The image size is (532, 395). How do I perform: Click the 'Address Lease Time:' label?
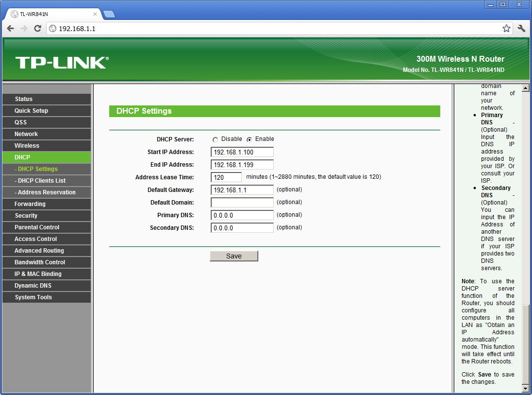click(x=165, y=177)
